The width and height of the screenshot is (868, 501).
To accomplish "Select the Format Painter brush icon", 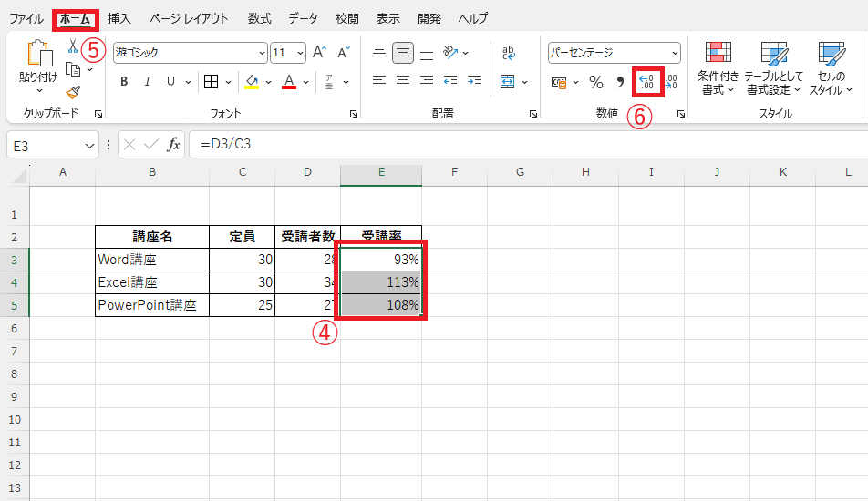I will [x=73, y=92].
